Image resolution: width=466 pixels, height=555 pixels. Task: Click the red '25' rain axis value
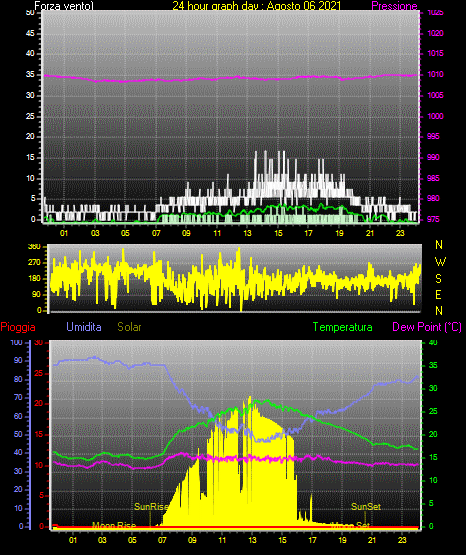click(x=39, y=373)
